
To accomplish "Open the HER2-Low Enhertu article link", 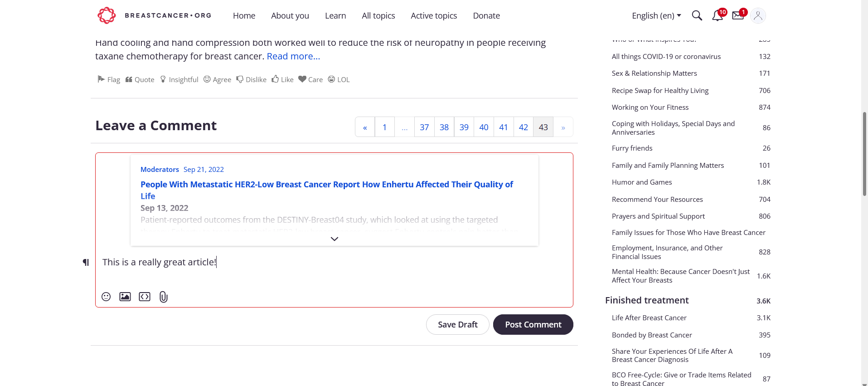I will coord(327,190).
